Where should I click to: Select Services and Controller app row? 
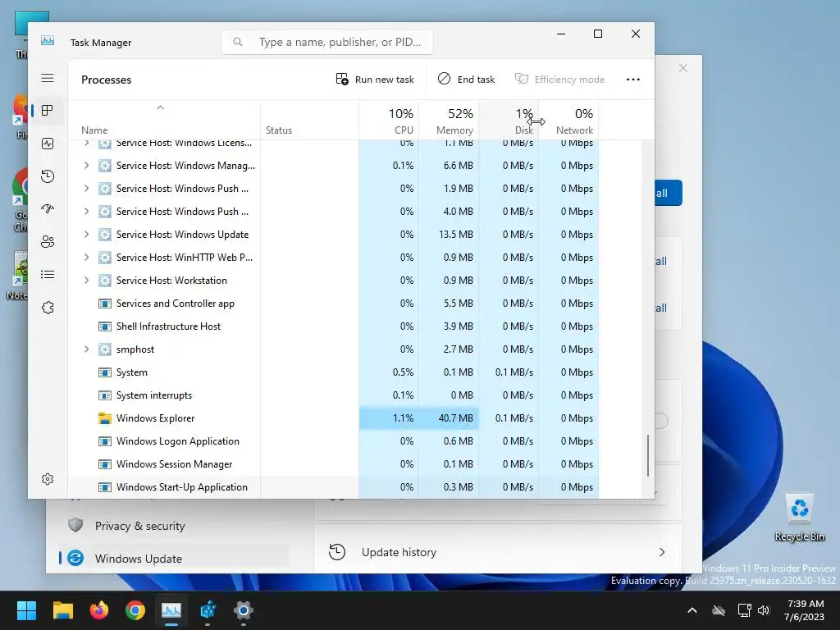tap(333, 304)
